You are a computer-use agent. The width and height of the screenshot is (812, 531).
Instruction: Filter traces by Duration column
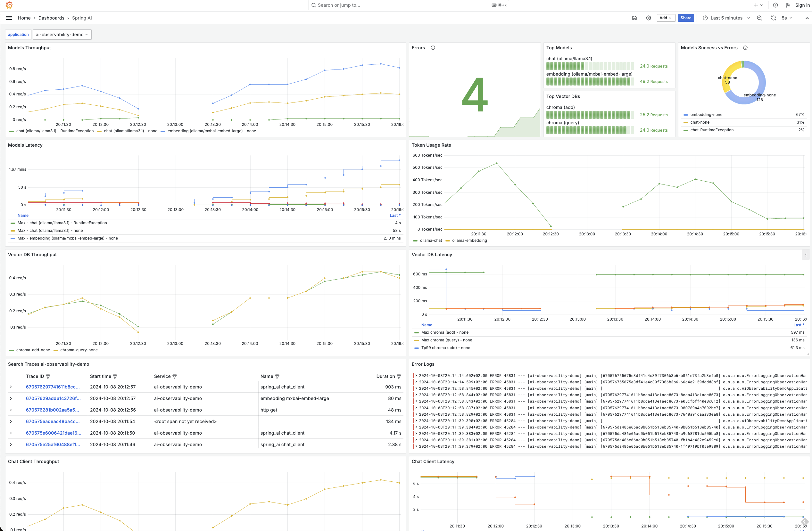tap(399, 376)
